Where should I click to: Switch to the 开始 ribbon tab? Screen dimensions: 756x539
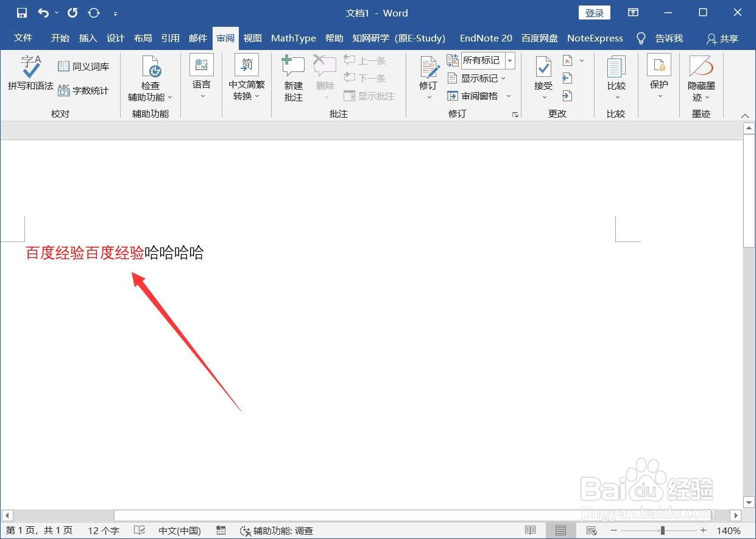coord(60,38)
